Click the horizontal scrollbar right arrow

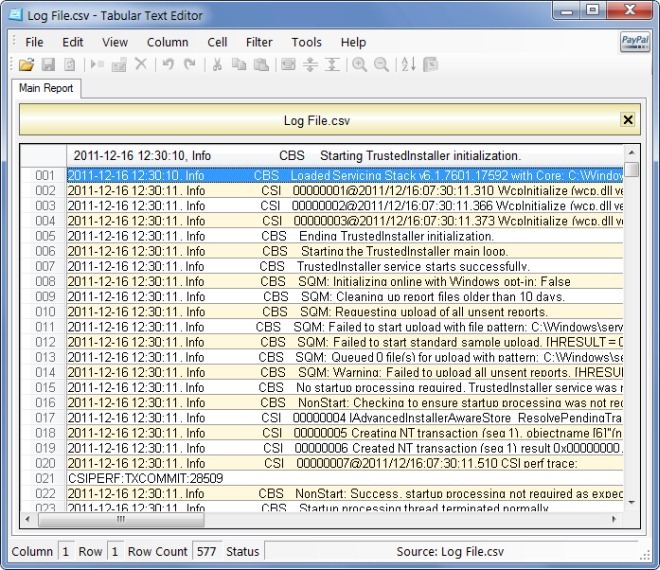[614, 519]
